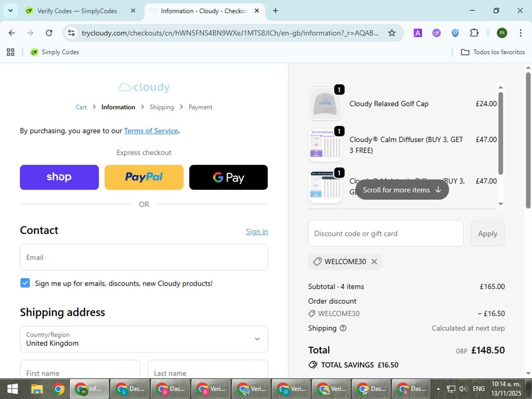The image size is (532, 399).
Task: Open the Todos los favoritos folder
Action: point(493,52)
